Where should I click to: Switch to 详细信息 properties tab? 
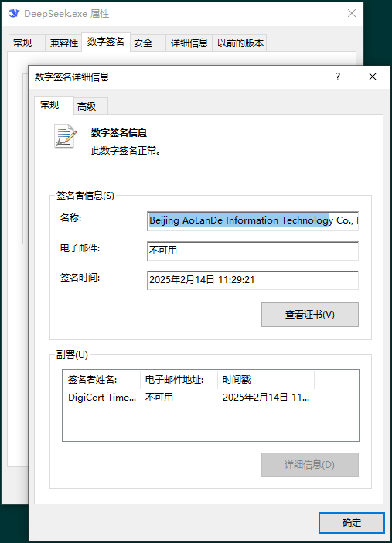(189, 43)
